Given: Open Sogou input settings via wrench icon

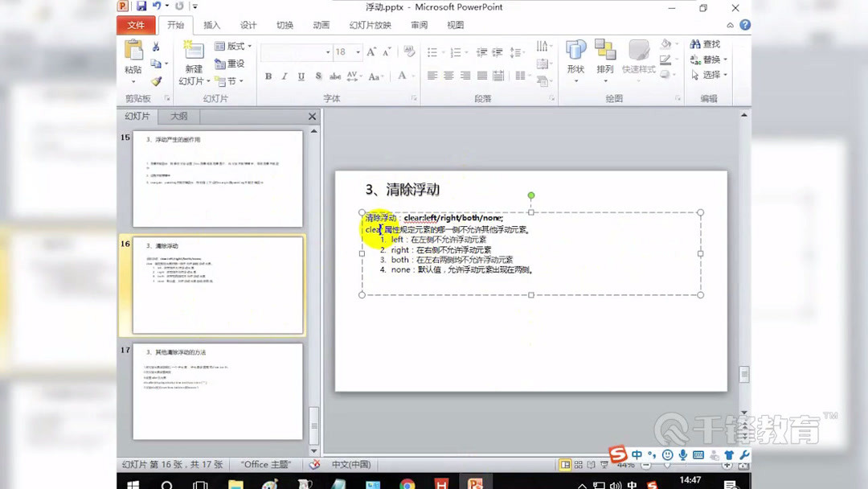Looking at the screenshot, I should 743,455.
